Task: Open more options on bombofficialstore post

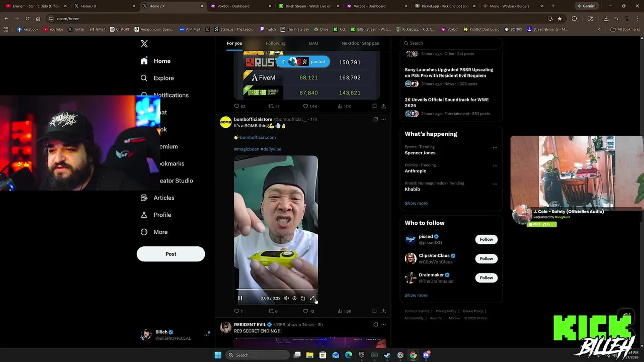Action: point(383,119)
